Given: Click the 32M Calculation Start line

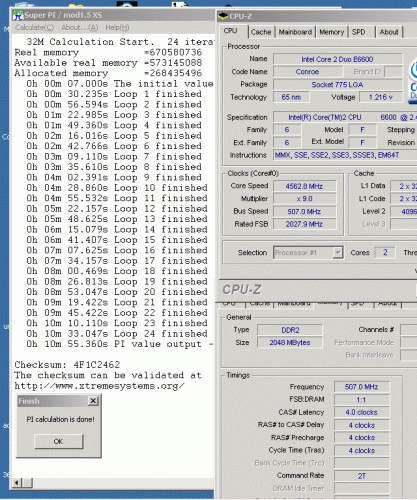Looking at the screenshot, I should pos(120,42).
